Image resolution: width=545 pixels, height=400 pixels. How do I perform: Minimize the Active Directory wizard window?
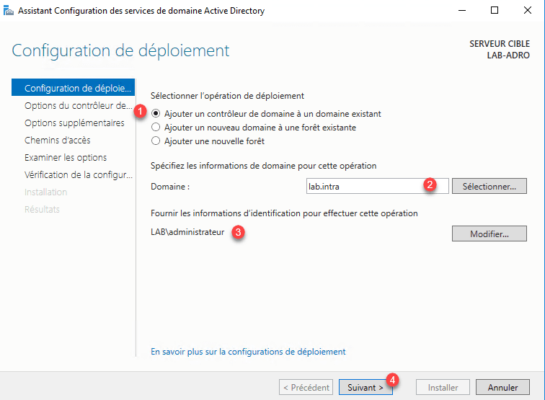tap(462, 10)
